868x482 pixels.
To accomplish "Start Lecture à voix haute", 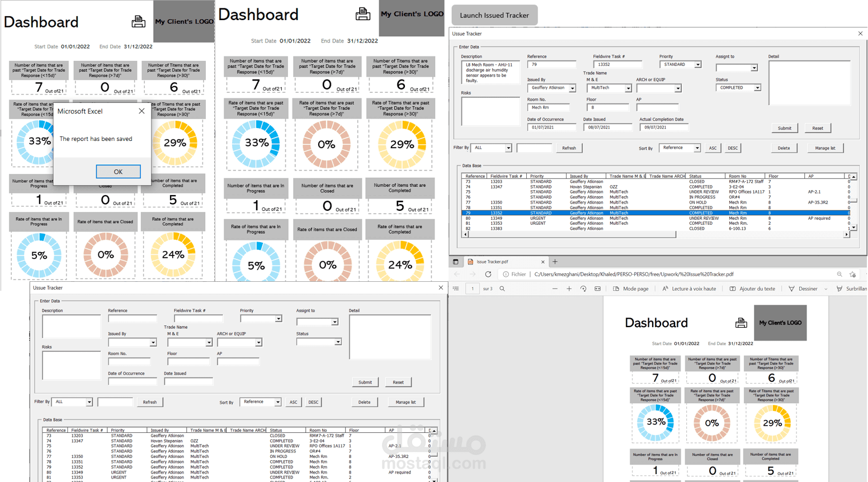I will (689, 289).
